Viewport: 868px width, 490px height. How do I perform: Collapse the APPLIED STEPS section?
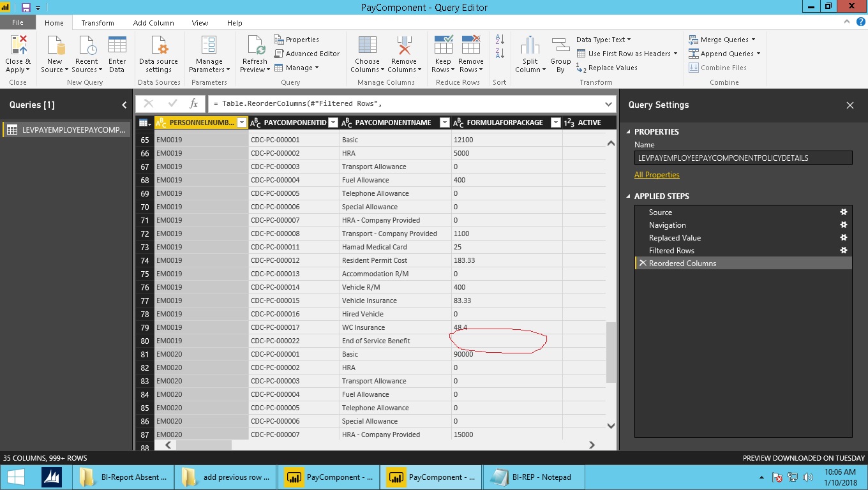(628, 197)
